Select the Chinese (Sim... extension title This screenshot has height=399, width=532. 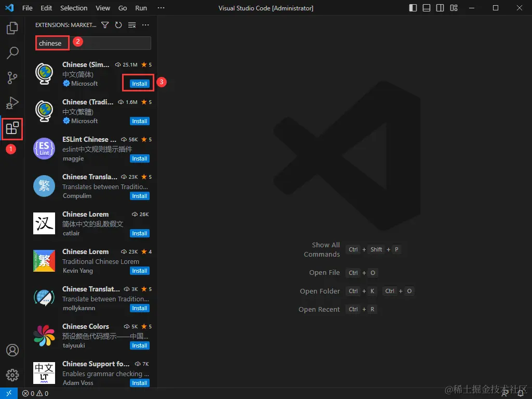click(x=86, y=65)
